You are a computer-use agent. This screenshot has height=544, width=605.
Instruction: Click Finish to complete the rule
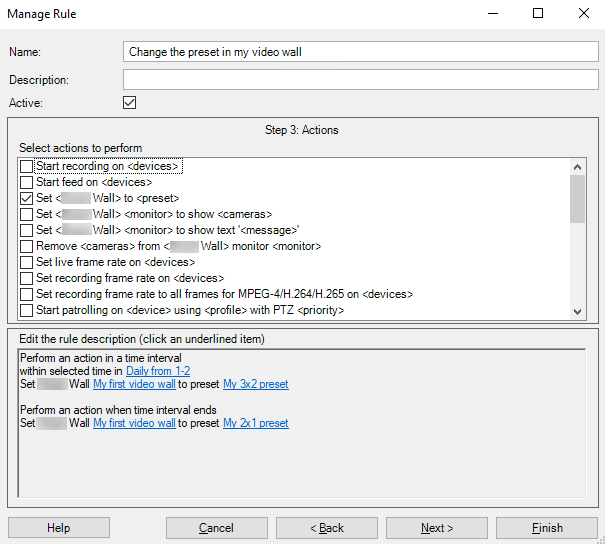(x=547, y=528)
